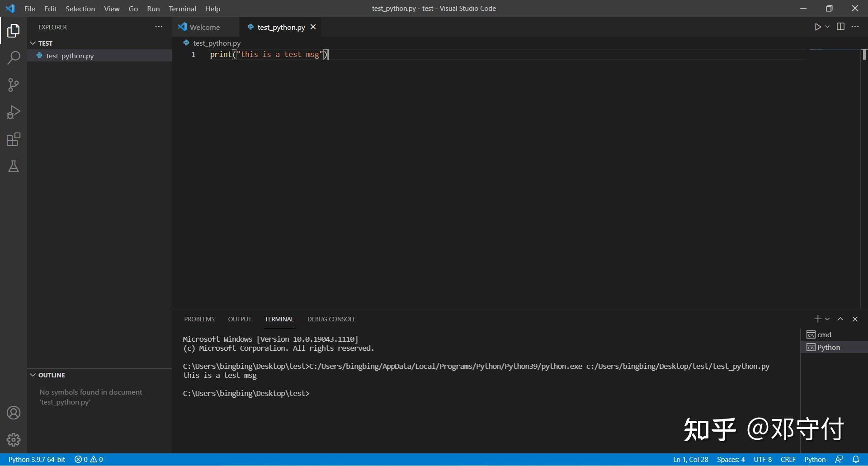Screen dimensions: 868x466
Task: Open the Accounts icon
Action: 13,412
